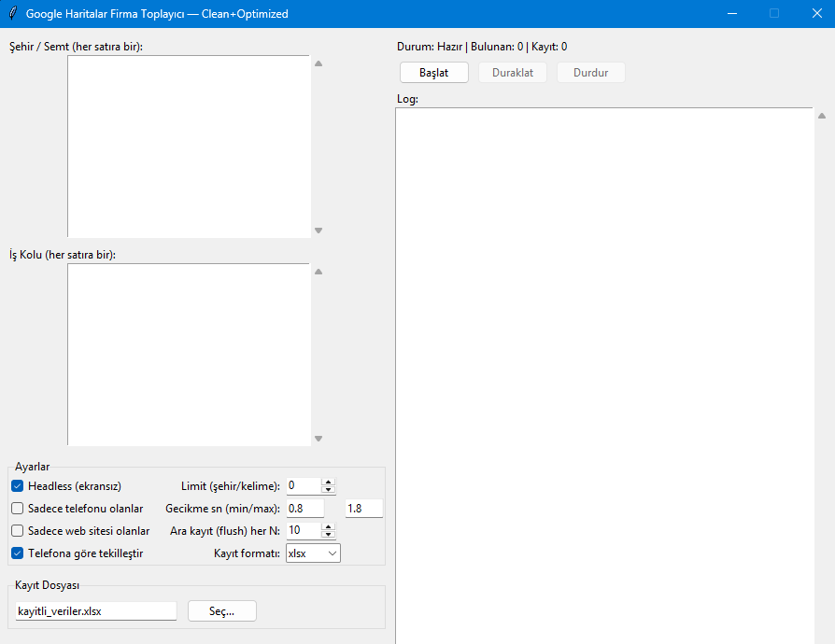This screenshot has height=644, width=835.
Task: Click the kayitli_veriler.xlsx file path field
Action: [96, 611]
